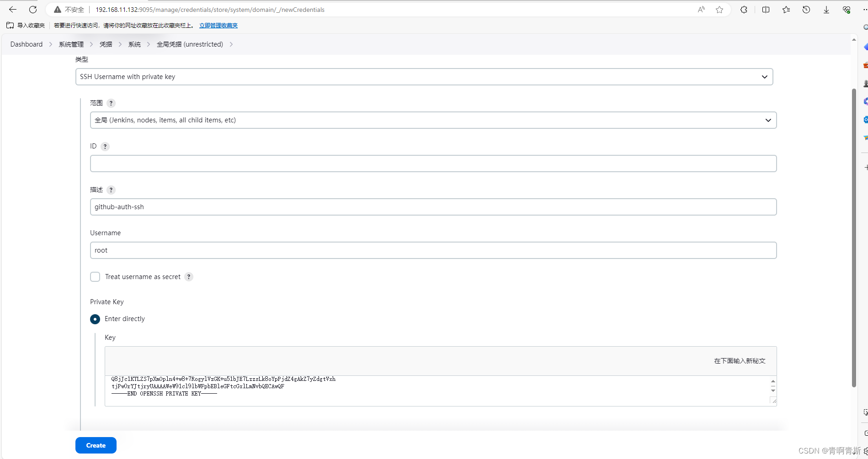Open favorites list icon
This screenshot has width=868, height=459.
tap(786, 10)
